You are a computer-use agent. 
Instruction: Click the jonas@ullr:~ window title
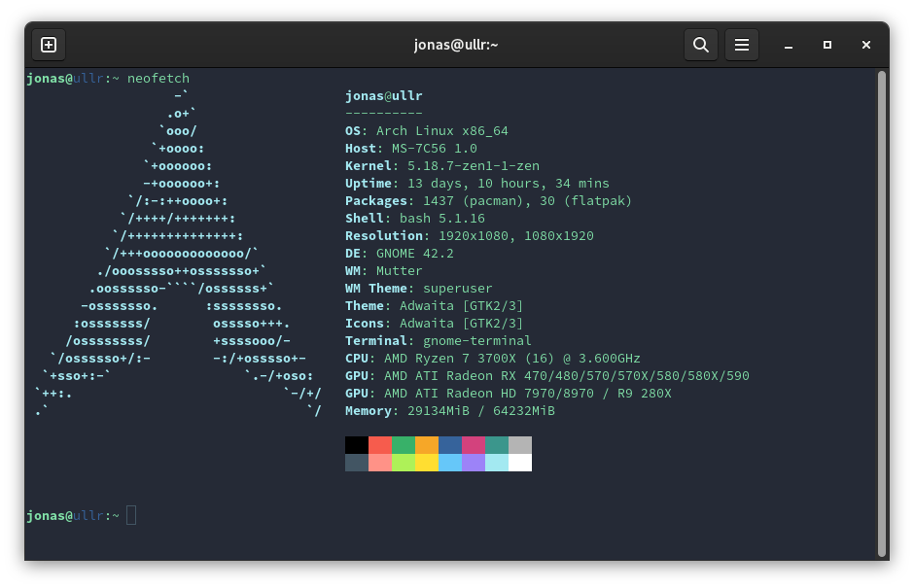pos(456,45)
